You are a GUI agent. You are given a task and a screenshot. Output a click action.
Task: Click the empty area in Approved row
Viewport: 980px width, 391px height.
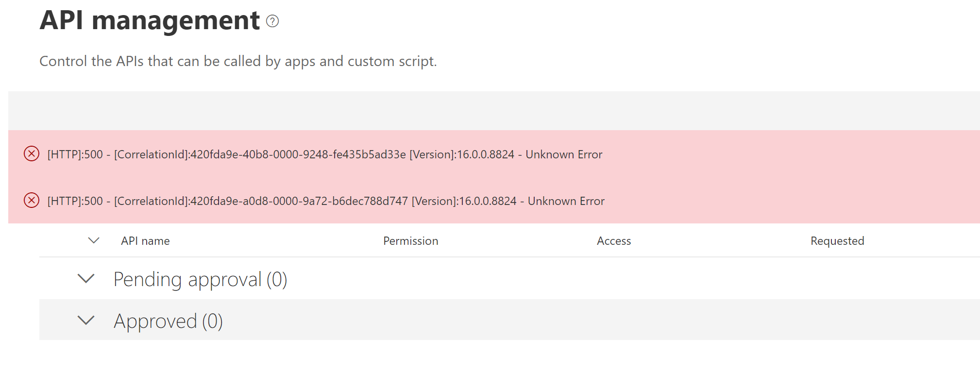point(601,320)
